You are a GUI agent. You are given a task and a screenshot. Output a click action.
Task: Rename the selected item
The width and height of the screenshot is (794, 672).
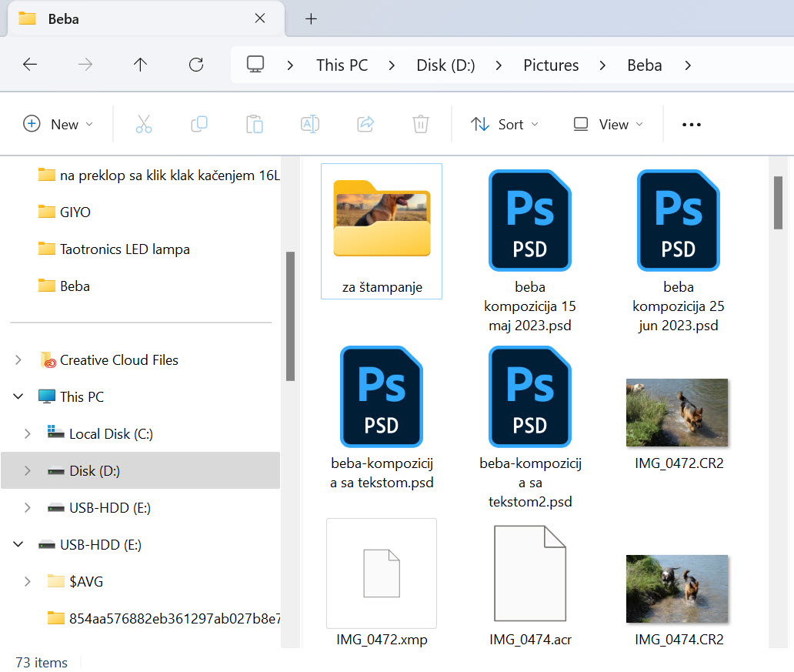[x=310, y=124]
